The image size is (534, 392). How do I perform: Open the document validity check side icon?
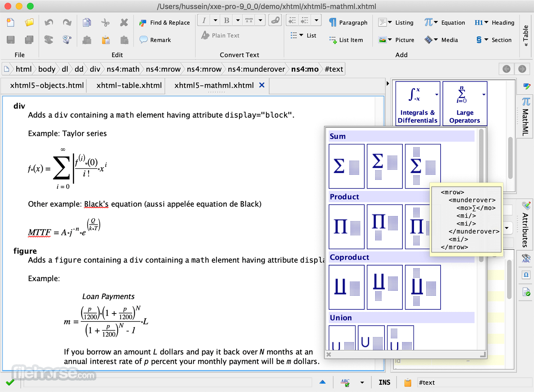(526, 292)
